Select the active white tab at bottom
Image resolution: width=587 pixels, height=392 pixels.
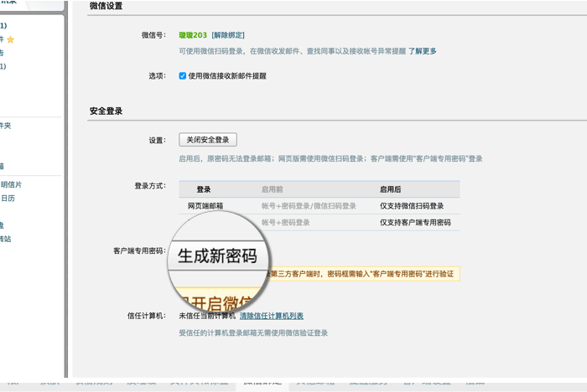[263, 384]
